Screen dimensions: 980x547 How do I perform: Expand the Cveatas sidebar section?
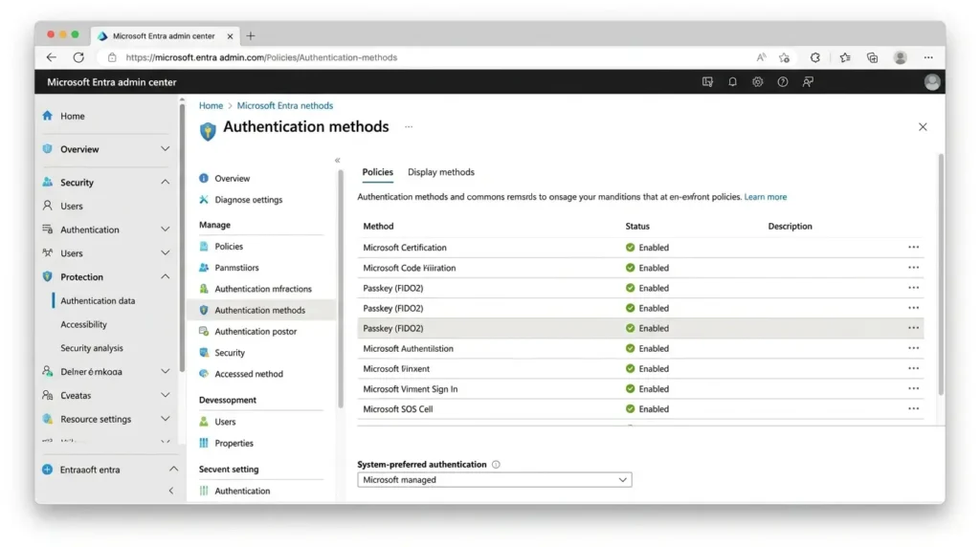165,395
